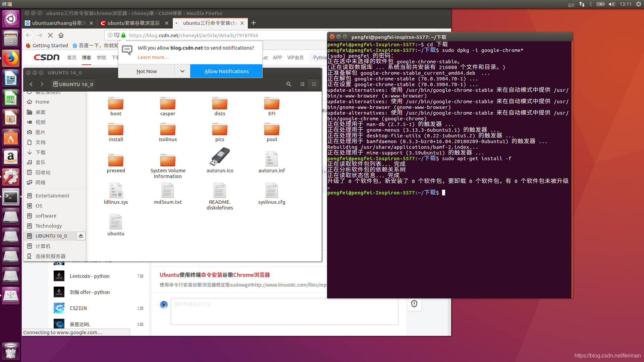Screen dimensions: 644x362
Task: Stop loading the page in Firefox
Action: coord(50,35)
